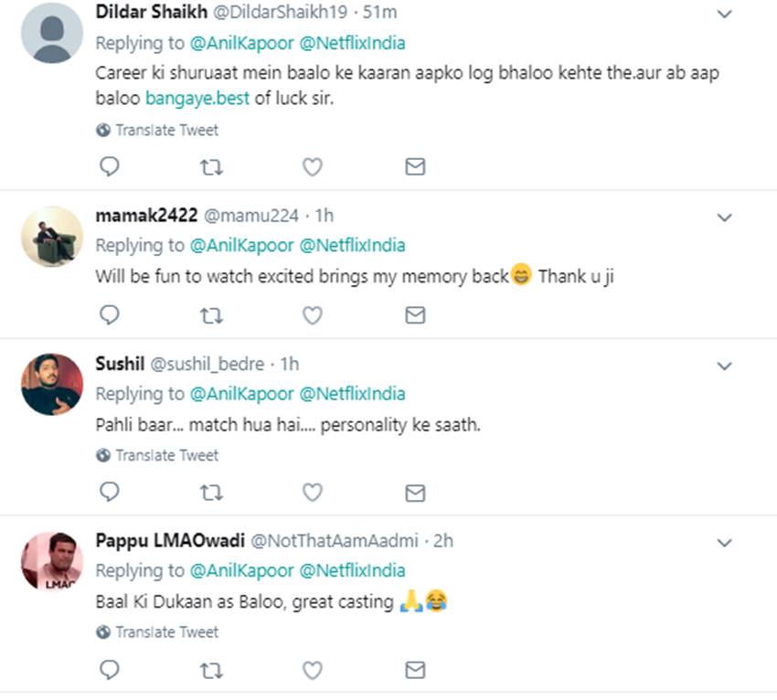This screenshot has height=700, width=777.
Task: Like mamak2422's tweet
Action: click(313, 315)
